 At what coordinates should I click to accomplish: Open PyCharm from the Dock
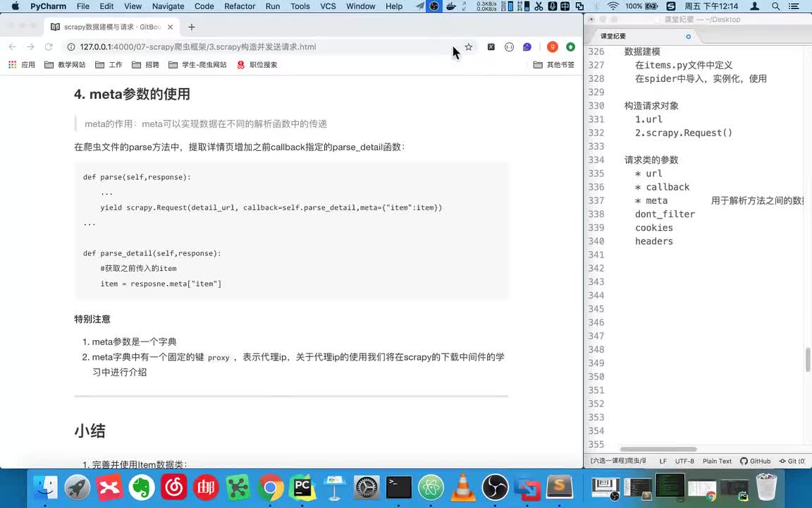coord(302,488)
